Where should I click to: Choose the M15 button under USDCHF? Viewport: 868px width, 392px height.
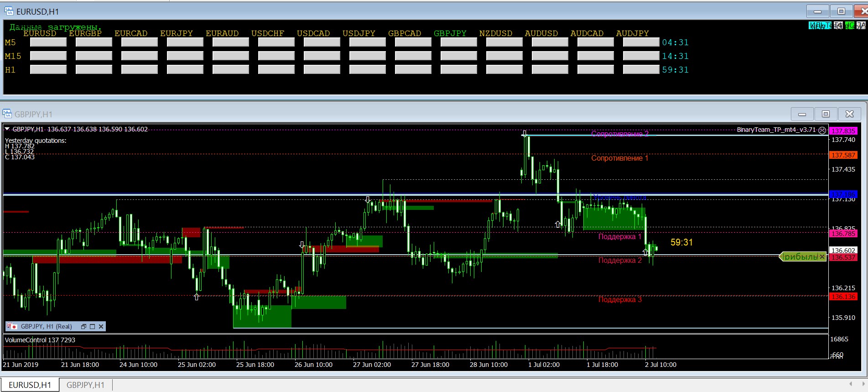coord(276,56)
